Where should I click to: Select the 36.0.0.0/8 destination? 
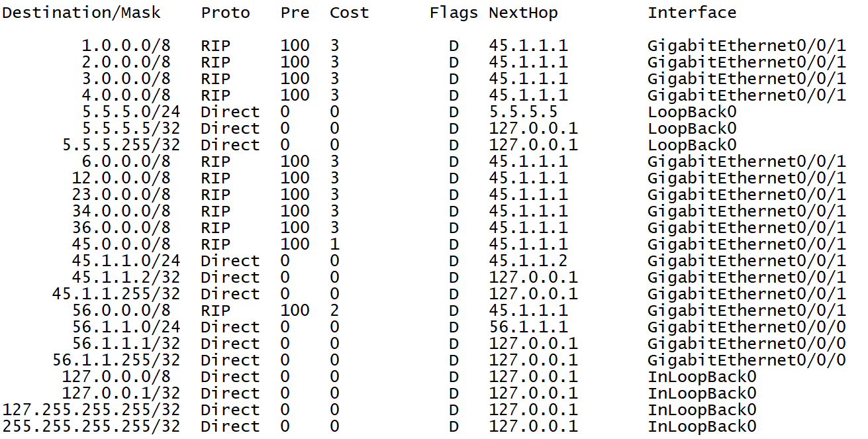pyautogui.click(x=121, y=228)
